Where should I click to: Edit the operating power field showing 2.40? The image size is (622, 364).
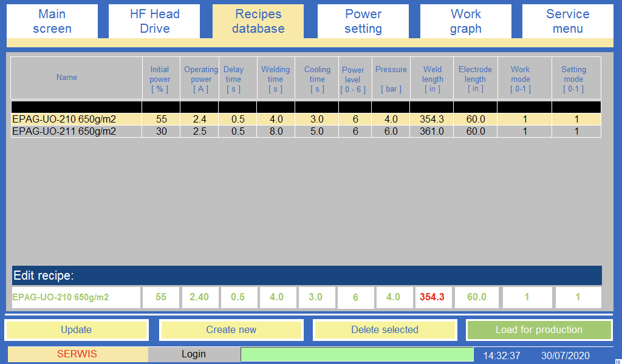[199, 297]
